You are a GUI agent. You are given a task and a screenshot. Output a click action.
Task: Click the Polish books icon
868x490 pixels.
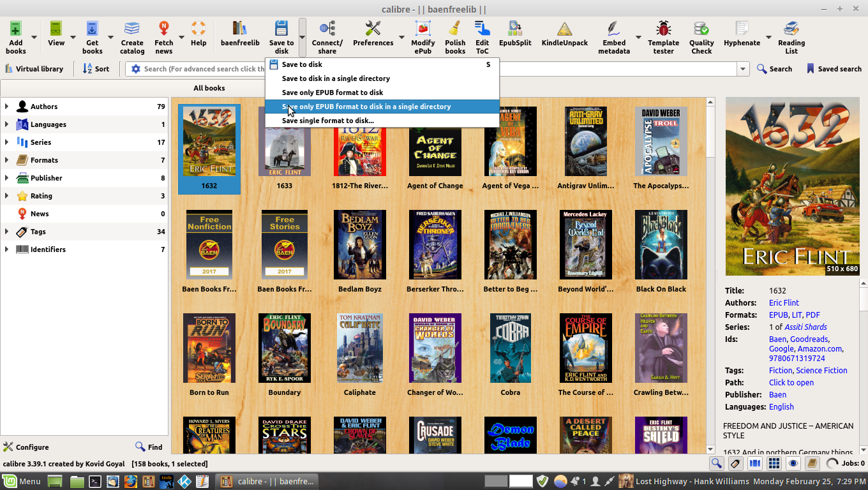[x=455, y=29]
